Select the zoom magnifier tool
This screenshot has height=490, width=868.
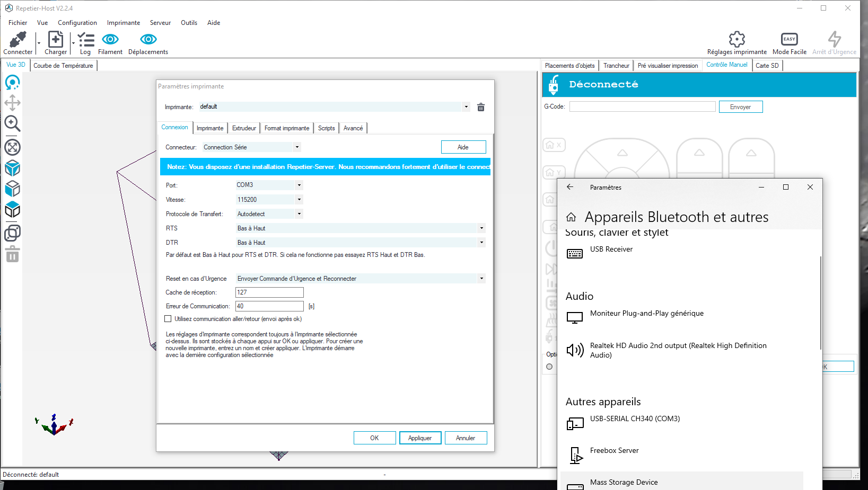(x=12, y=123)
